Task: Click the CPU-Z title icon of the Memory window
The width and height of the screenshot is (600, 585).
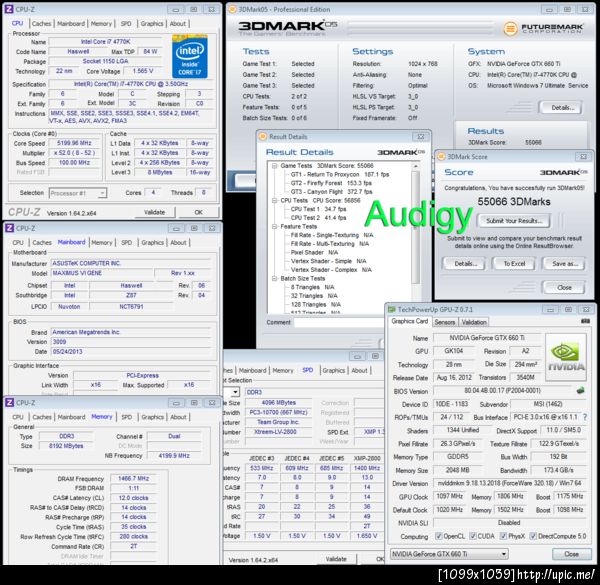Action: (x=10, y=402)
